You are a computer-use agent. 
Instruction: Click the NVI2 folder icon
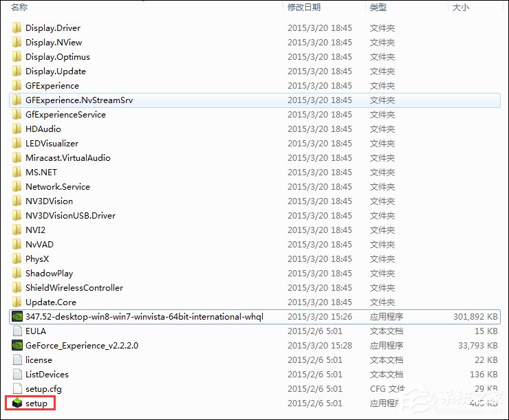pos(17,230)
